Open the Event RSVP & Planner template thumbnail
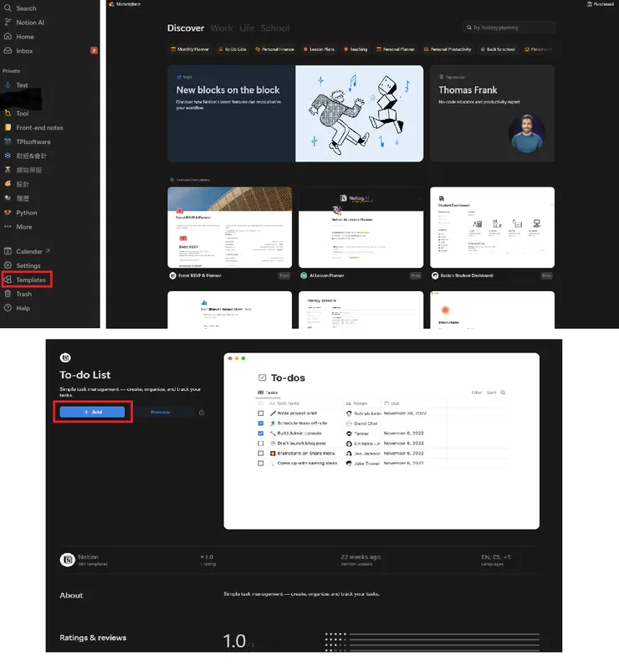The width and height of the screenshot is (619, 672). (229, 227)
